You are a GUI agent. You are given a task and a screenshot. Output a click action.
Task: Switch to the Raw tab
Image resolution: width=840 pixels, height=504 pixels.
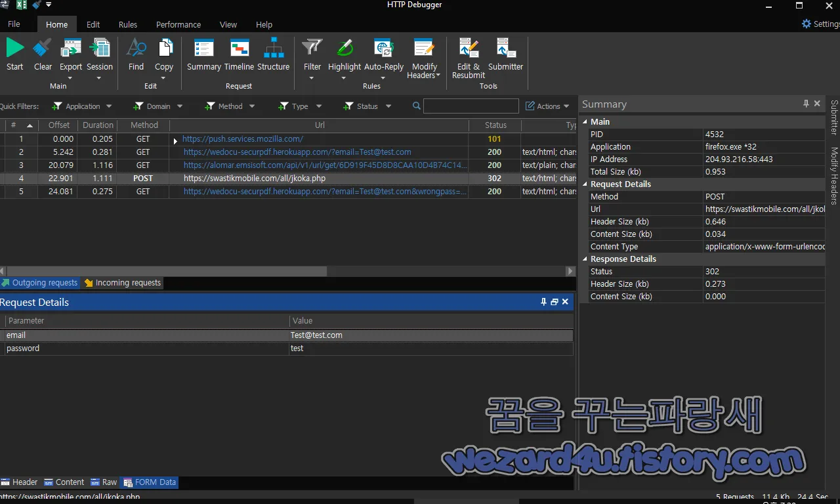tap(104, 482)
